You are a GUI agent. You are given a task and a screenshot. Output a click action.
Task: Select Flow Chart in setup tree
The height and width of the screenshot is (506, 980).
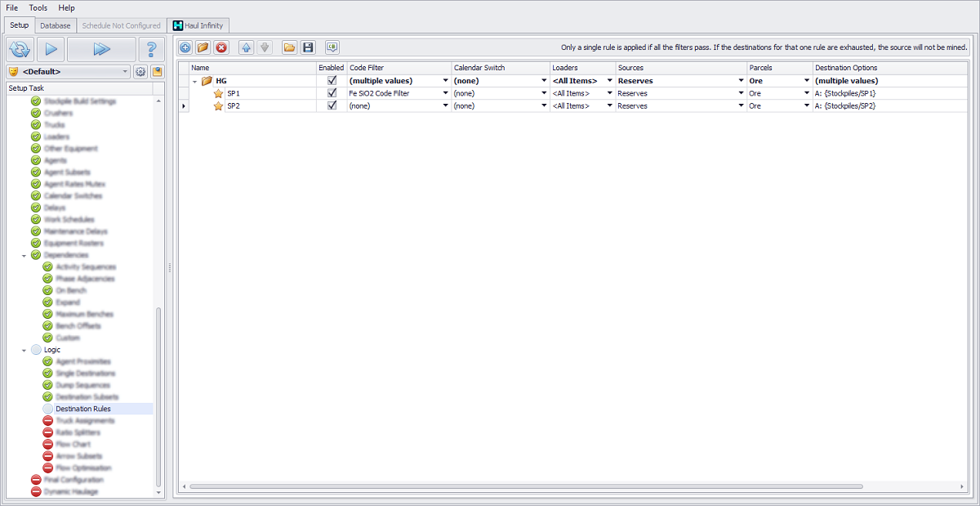click(x=73, y=444)
